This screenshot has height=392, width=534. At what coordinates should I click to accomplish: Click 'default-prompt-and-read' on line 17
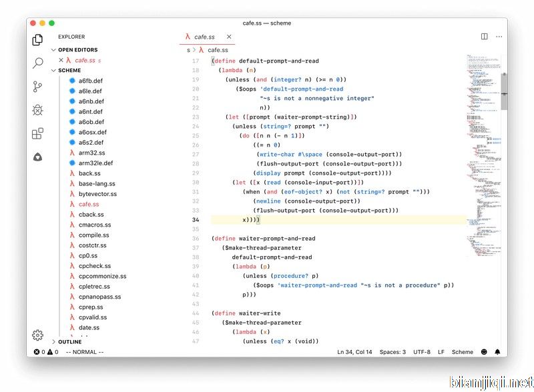(x=279, y=61)
